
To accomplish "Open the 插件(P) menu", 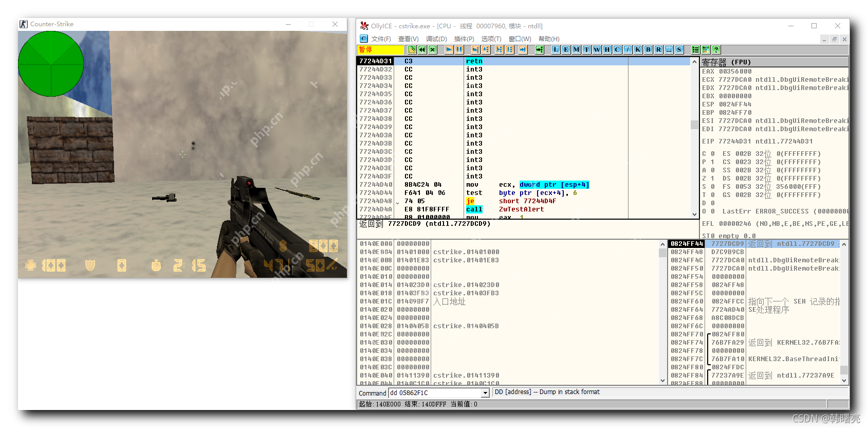I will 464,39.
